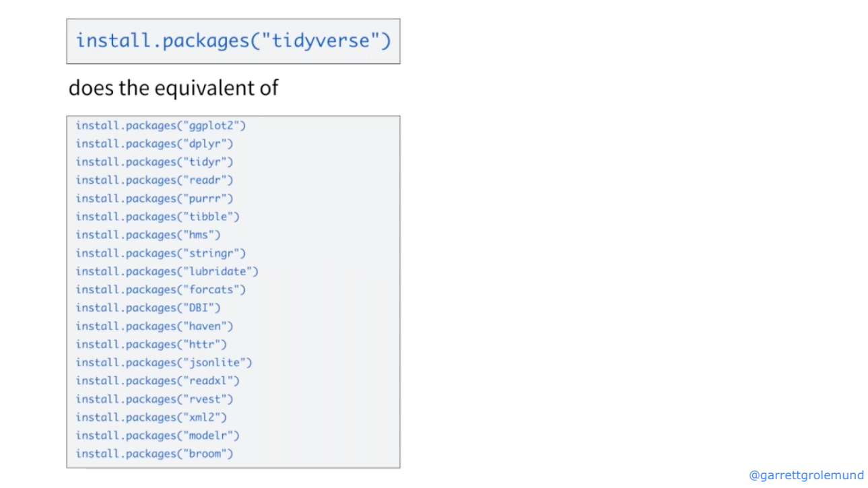Select the install.packages("tibble") line
Viewport: 868px width, 488px height.
click(158, 217)
